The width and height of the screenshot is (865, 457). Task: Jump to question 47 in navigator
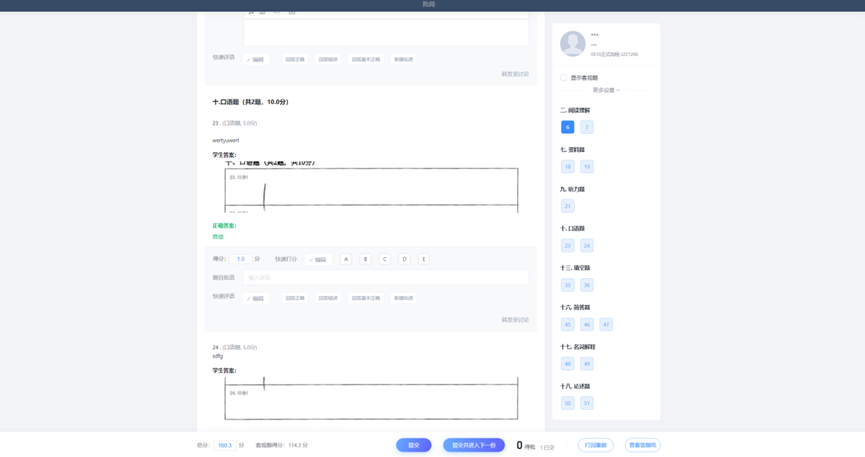coord(606,324)
